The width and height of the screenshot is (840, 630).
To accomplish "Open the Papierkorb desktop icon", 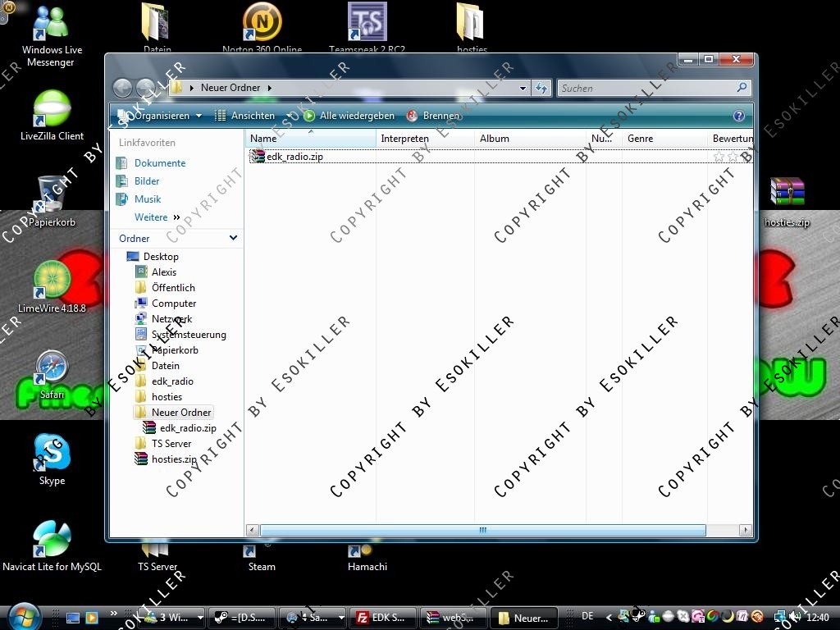I will point(52,201).
